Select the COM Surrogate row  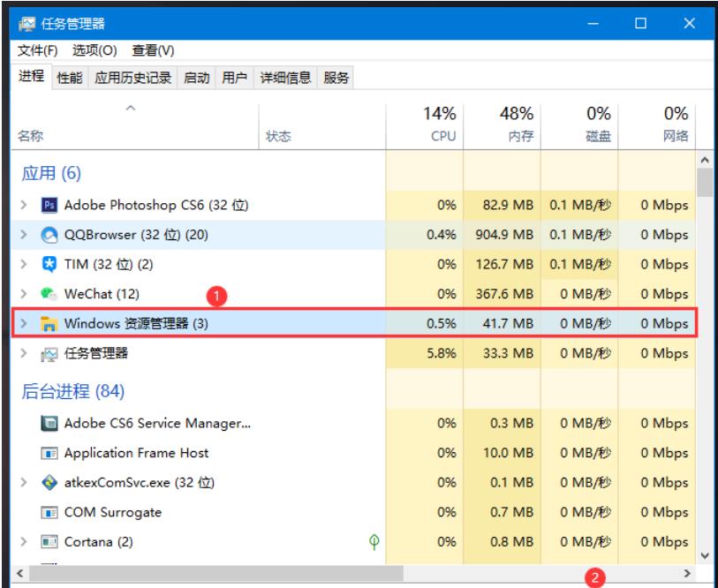point(353,512)
